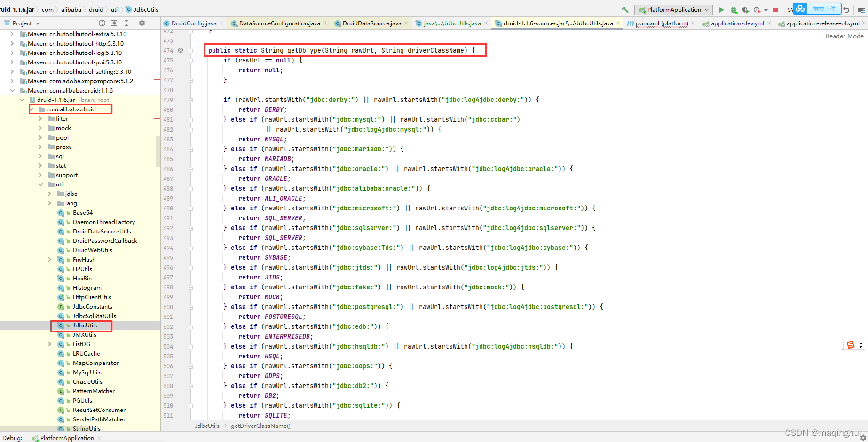868x442 pixels.
Task: Select scroll-from-source crosshair icon in Project panel
Action: [x=102, y=23]
